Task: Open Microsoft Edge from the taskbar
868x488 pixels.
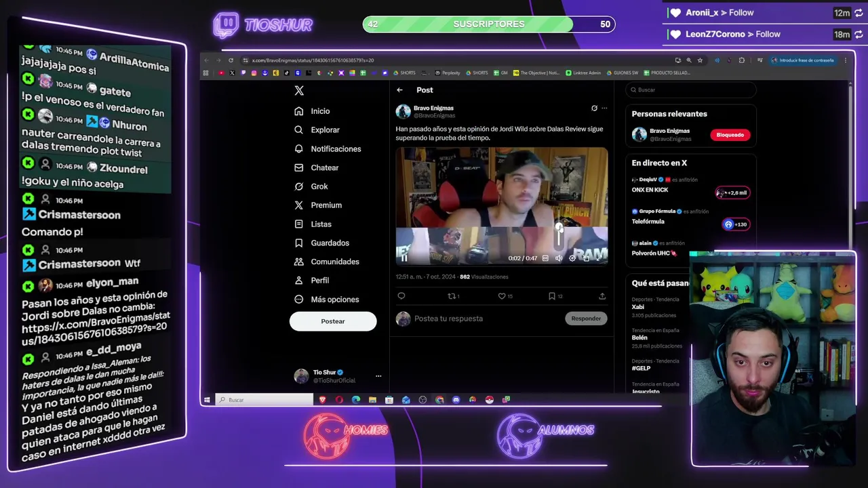Action: pyautogui.click(x=356, y=400)
